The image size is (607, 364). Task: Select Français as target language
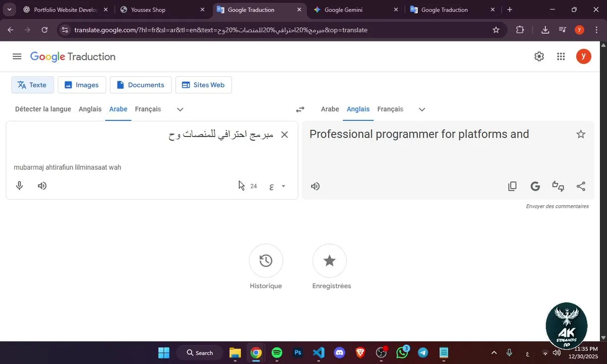(x=390, y=109)
